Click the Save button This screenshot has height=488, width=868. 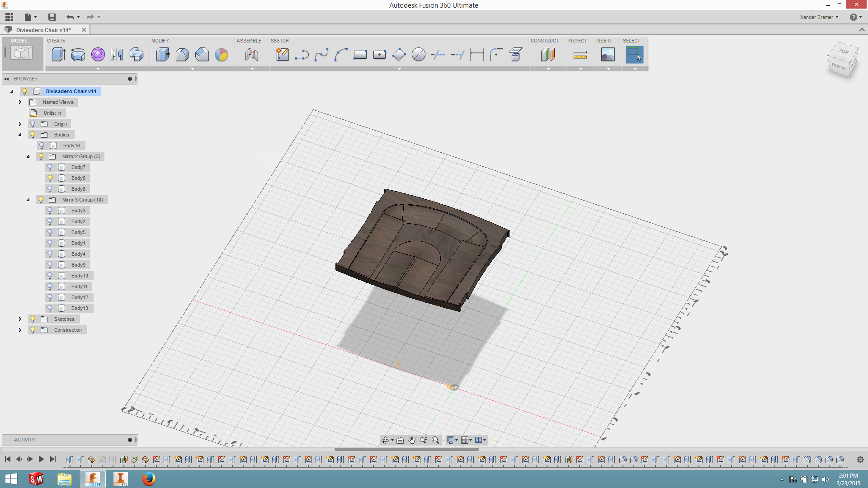pos(51,16)
